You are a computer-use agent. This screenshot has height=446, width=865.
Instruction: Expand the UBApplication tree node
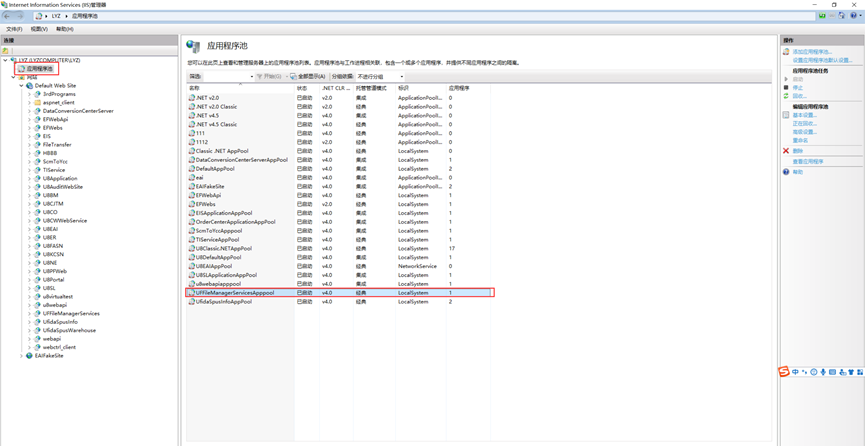[x=29, y=178]
